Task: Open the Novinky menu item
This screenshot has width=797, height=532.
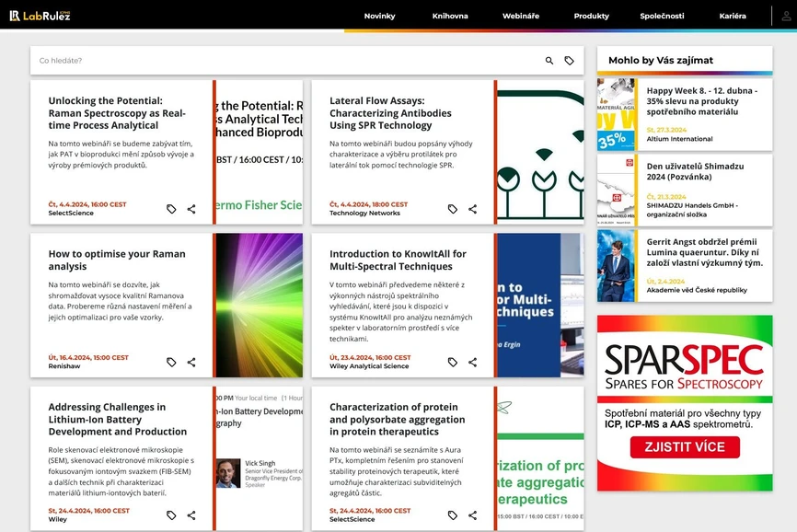Action: click(x=379, y=16)
